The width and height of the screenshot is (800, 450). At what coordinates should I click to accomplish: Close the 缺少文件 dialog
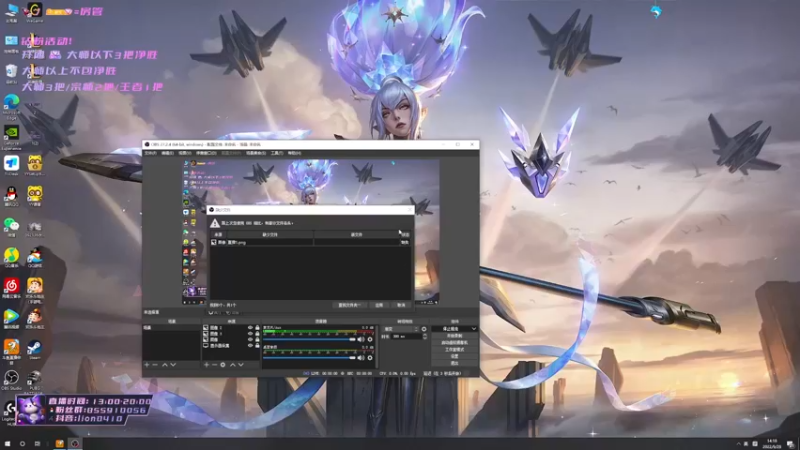tap(409, 210)
